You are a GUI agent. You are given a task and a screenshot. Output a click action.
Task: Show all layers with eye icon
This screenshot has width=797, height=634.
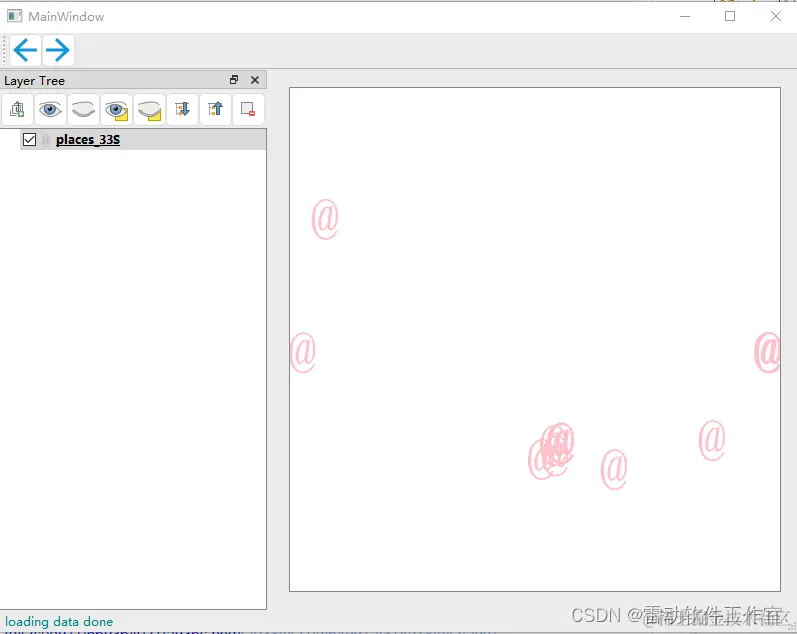click(x=50, y=109)
